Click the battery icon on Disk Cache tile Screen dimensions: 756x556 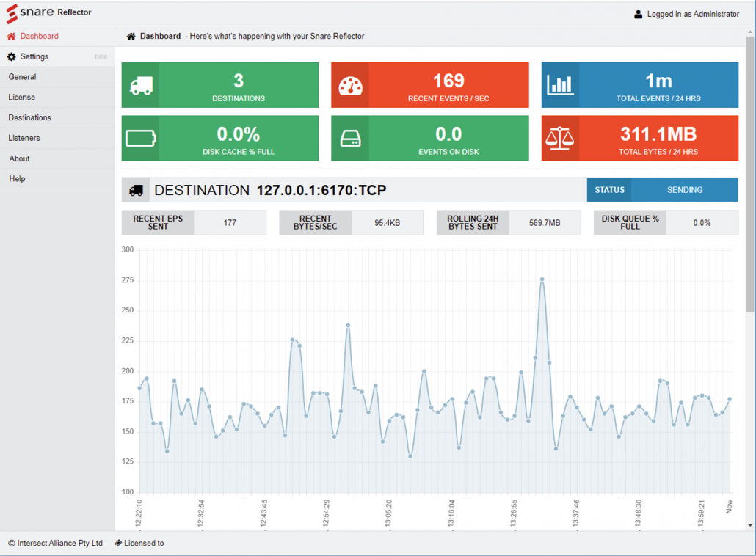tap(141, 139)
